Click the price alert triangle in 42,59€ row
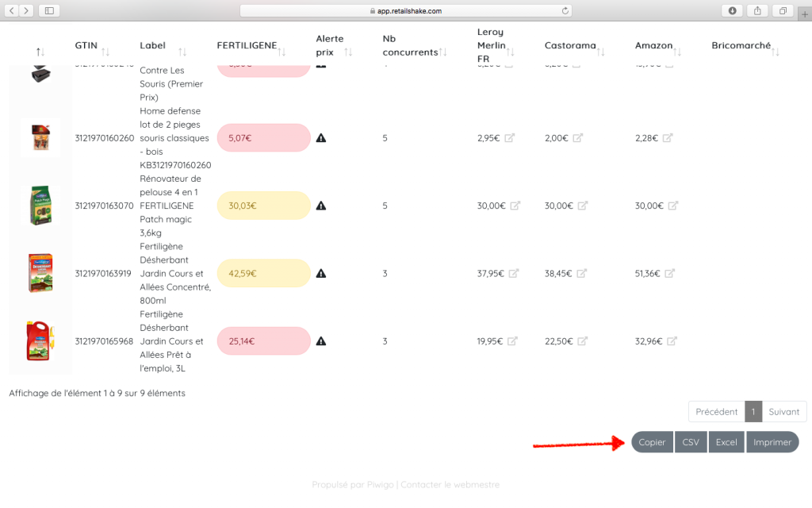812x508 pixels. tap(321, 273)
